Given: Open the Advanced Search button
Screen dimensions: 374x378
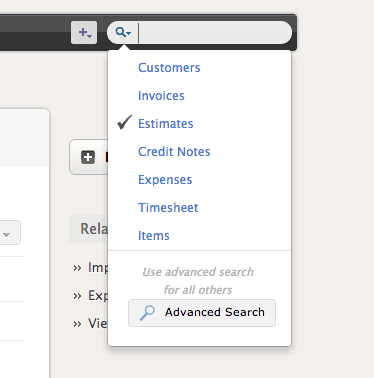Looking at the screenshot, I should click(202, 313).
